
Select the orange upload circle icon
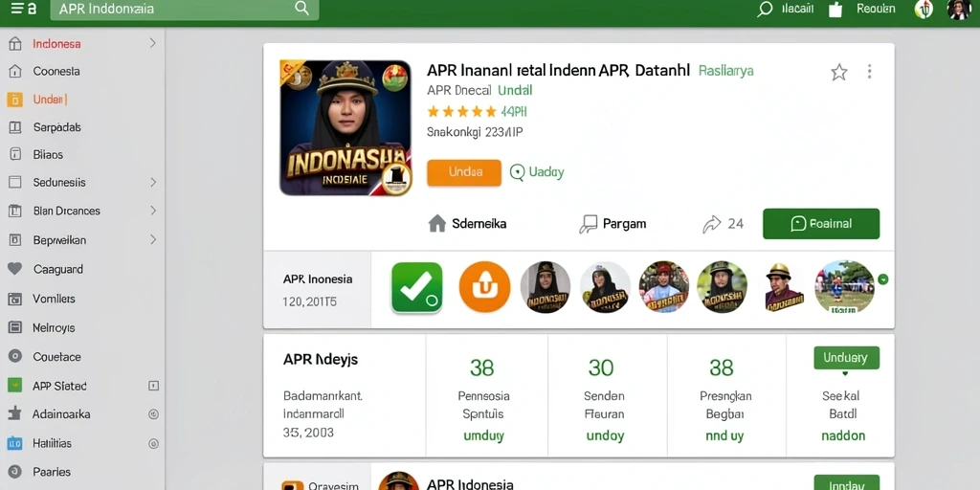click(x=484, y=287)
